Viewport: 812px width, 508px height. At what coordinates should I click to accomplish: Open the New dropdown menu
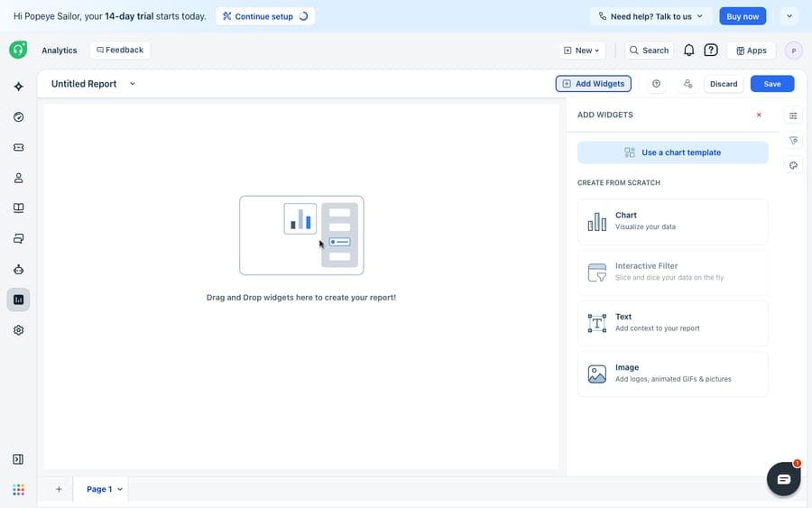pyautogui.click(x=582, y=51)
